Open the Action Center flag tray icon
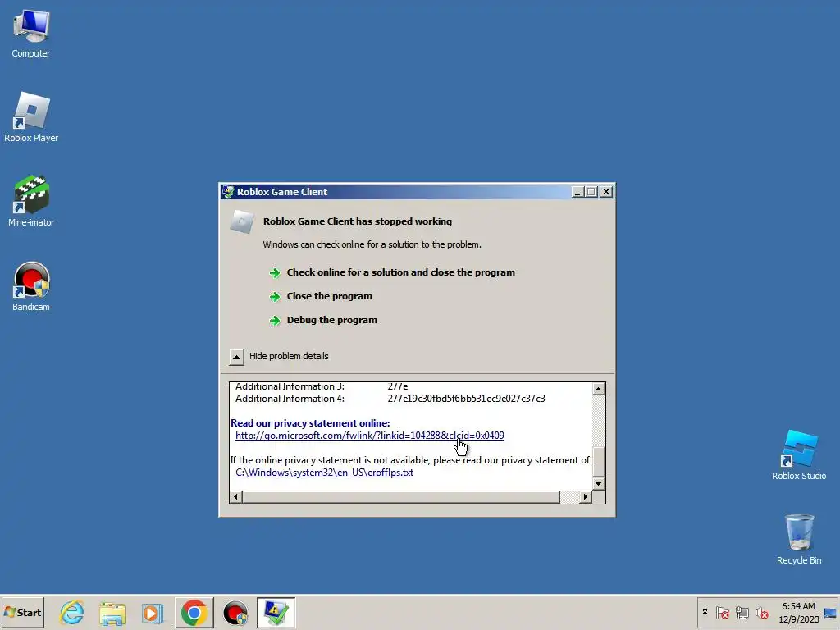The width and height of the screenshot is (840, 630). (x=722, y=612)
